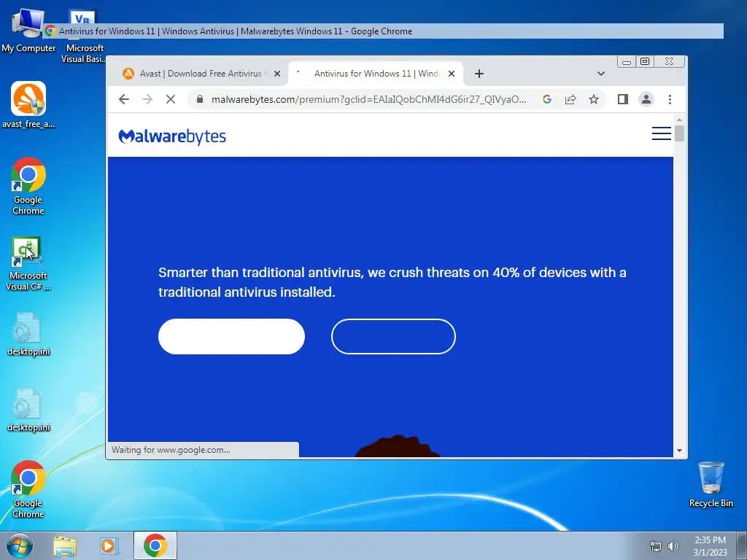Open Windows Explorer from the taskbar
The width and height of the screenshot is (747, 560).
pyautogui.click(x=65, y=546)
